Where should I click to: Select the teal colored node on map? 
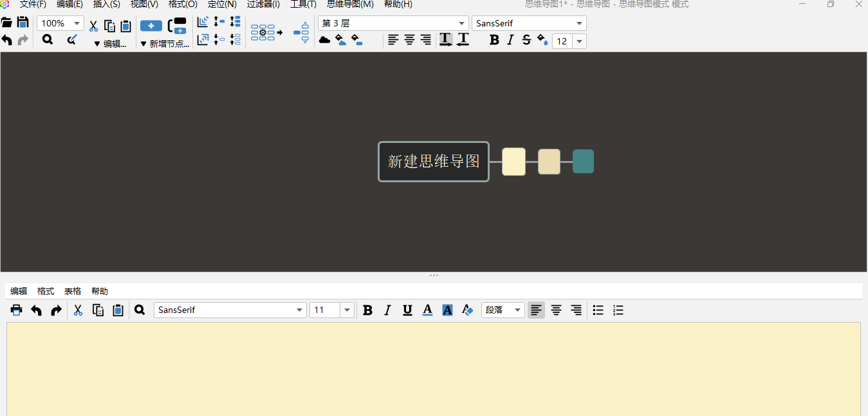tap(583, 162)
